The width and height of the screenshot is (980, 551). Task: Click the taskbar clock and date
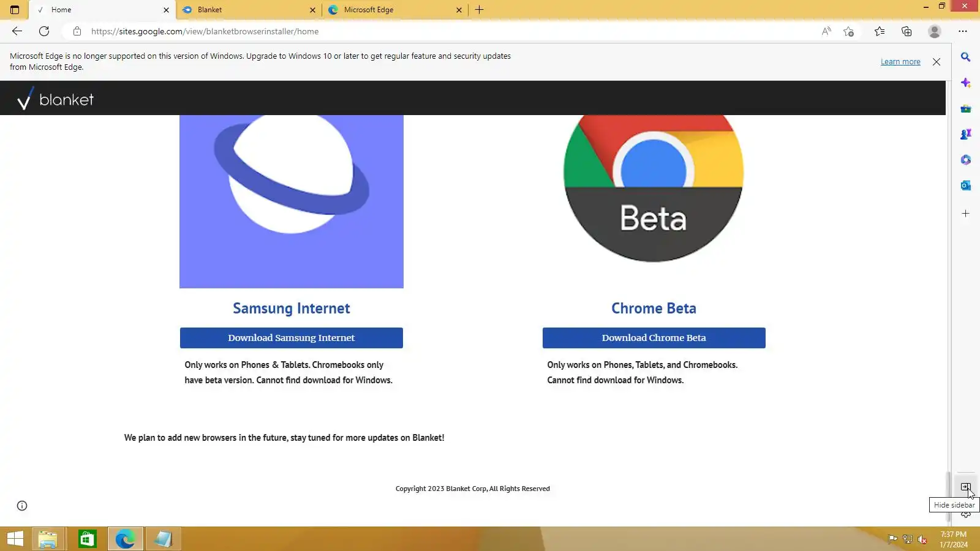(x=954, y=539)
